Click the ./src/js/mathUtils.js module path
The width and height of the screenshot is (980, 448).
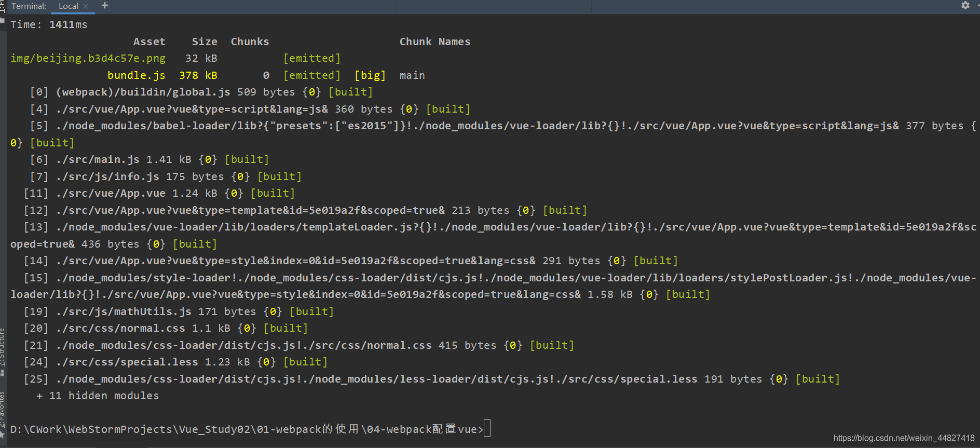124,311
